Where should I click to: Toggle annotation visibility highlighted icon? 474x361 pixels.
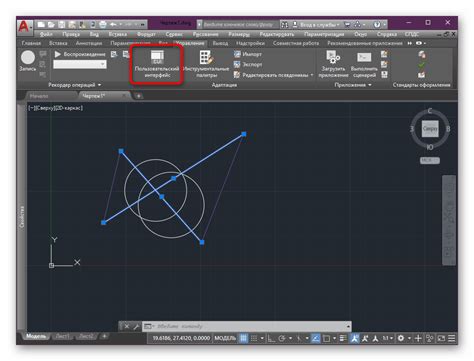coord(354,338)
